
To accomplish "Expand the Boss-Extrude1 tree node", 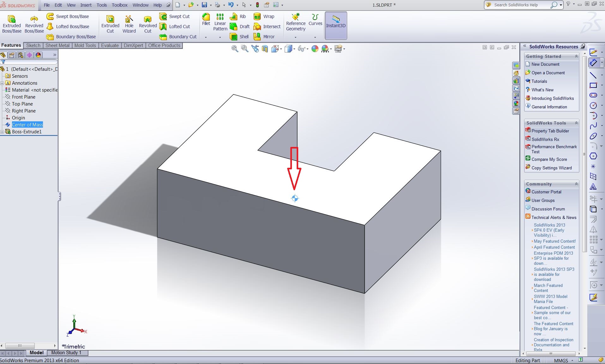I will coord(2,132).
